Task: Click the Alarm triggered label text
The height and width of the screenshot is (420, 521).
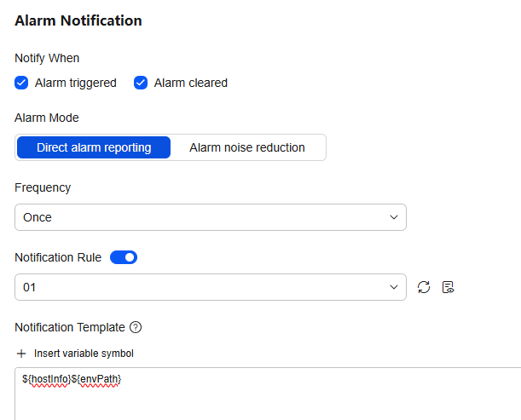Action: (76, 83)
